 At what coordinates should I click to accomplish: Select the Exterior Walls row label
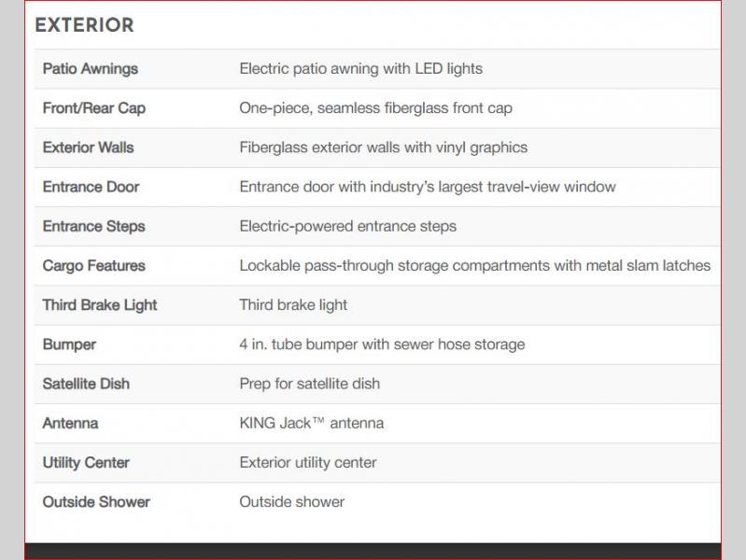click(88, 147)
